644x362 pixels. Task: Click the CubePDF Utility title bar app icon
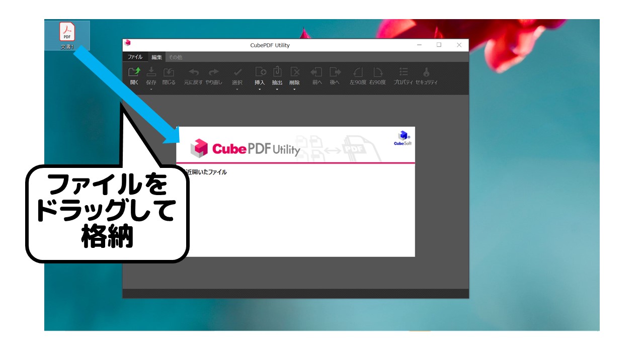tap(128, 44)
